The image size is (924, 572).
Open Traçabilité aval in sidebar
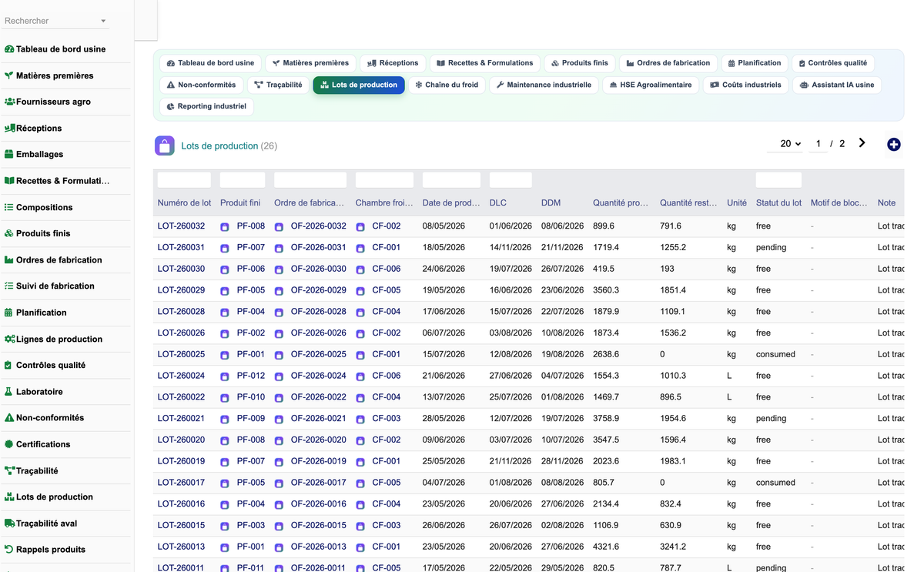point(41,523)
